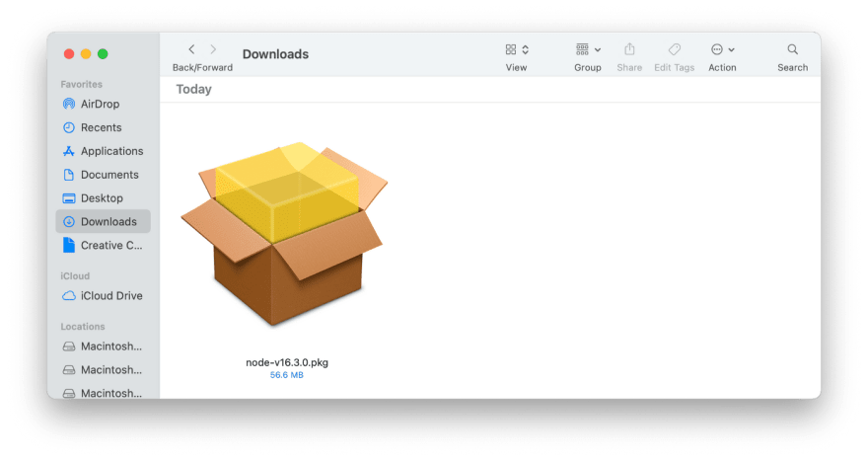Expand the Action dropdown chevron
This screenshot has height=461, width=868.
[731, 50]
